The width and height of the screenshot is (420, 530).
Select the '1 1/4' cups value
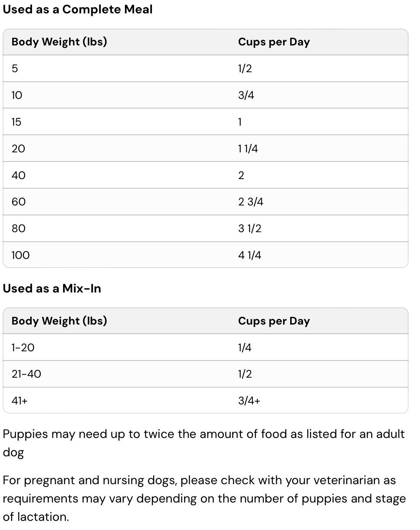248,149
